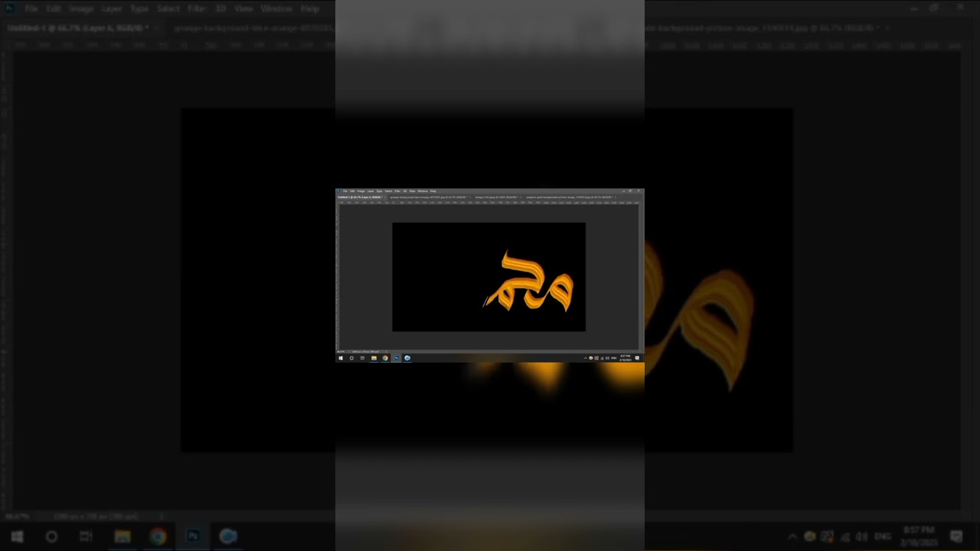Open the Window menu in the centered Photoshop window
The height and width of the screenshot is (551, 980).
[x=423, y=191]
